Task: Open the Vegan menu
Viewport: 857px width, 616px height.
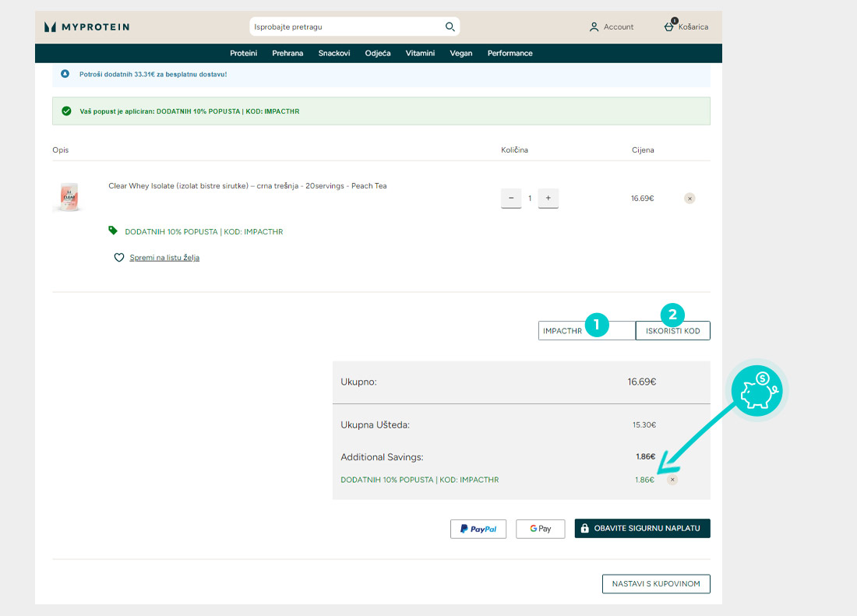Action: click(460, 53)
